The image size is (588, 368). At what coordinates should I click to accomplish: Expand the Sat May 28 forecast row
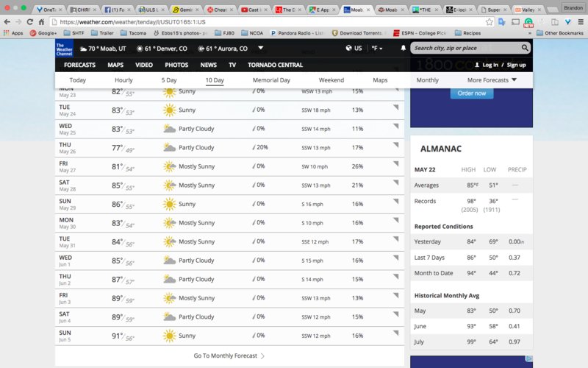(395, 183)
